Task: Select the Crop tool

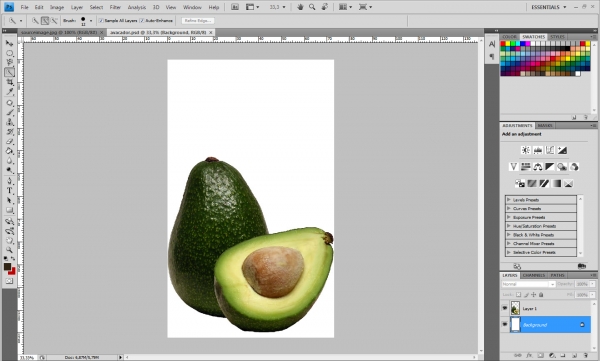Action: point(9,82)
